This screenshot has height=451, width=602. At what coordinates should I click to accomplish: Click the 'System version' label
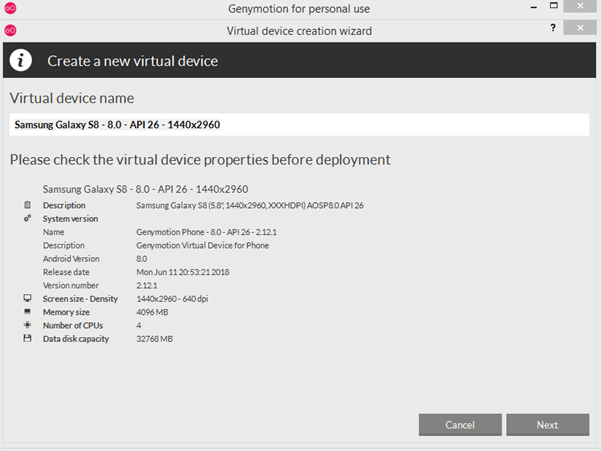pyautogui.click(x=70, y=219)
